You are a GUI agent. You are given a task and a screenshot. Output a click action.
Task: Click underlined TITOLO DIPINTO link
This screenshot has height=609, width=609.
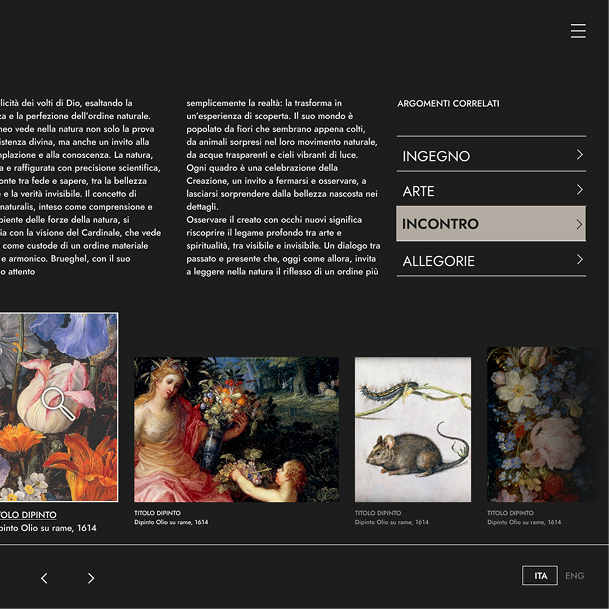pyautogui.click(x=28, y=515)
